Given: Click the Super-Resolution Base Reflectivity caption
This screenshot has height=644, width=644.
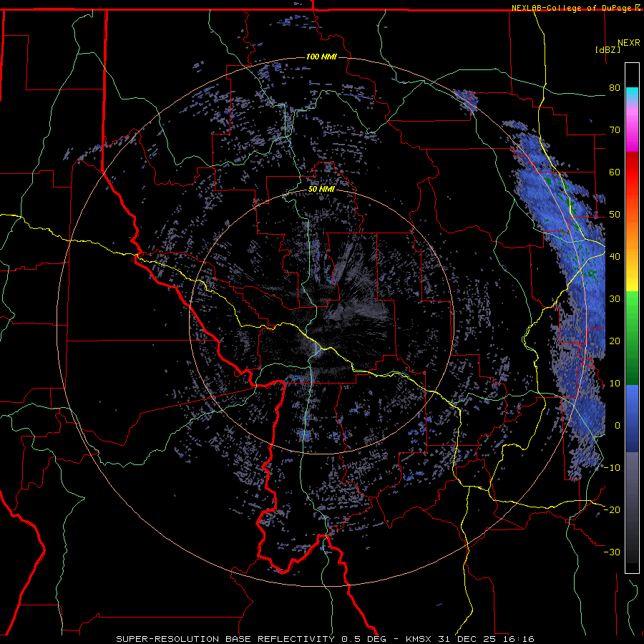Looking at the screenshot, I should tap(326, 639).
